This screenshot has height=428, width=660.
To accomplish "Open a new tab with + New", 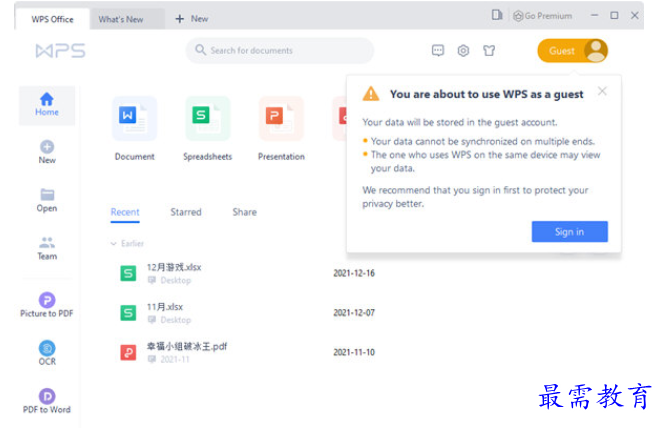I will (x=192, y=19).
